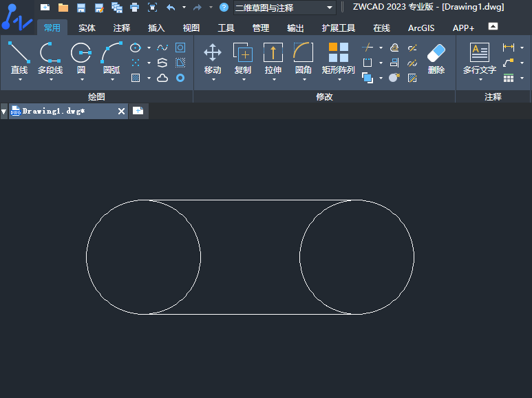Click the Save icon in quick access toolbar
This screenshot has width=532, height=398.
(x=81, y=8)
